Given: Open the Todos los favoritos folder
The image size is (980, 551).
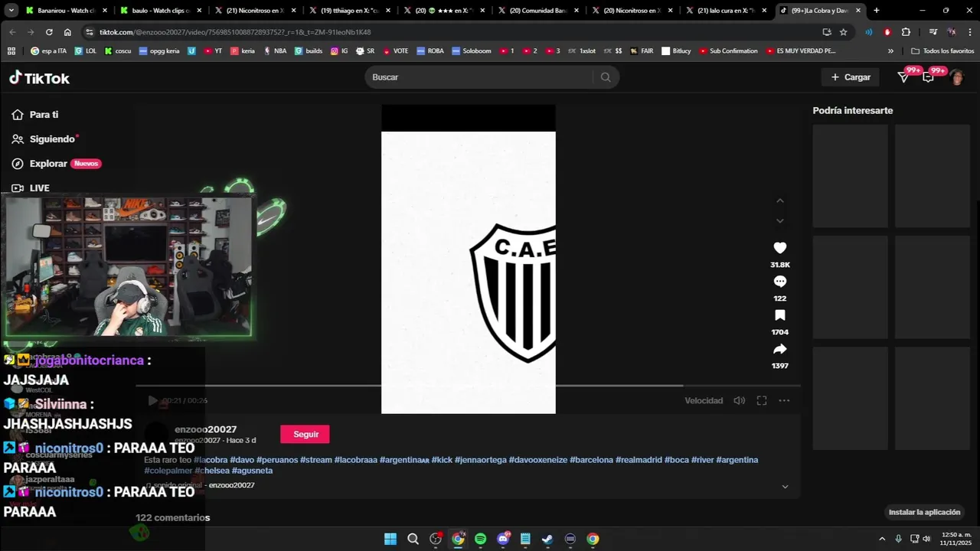Looking at the screenshot, I should (x=942, y=51).
